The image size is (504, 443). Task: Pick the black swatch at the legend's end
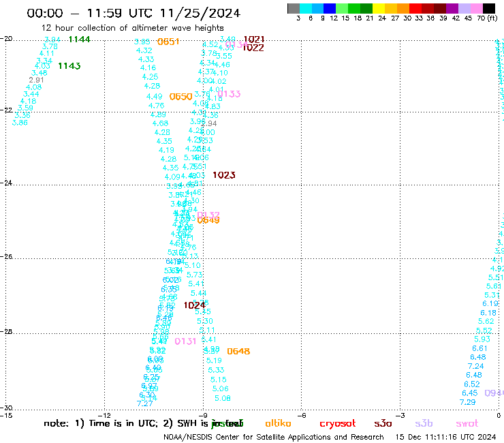(x=489, y=8)
